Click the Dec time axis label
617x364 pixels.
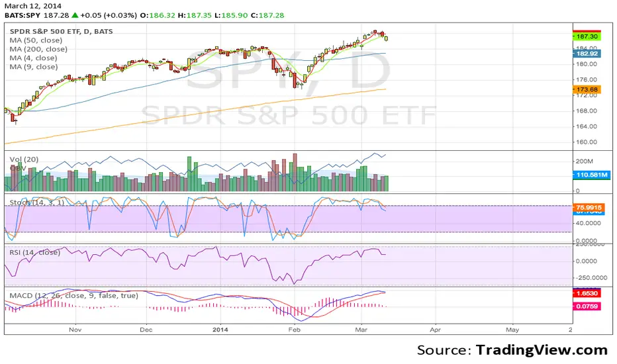[146, 330]
